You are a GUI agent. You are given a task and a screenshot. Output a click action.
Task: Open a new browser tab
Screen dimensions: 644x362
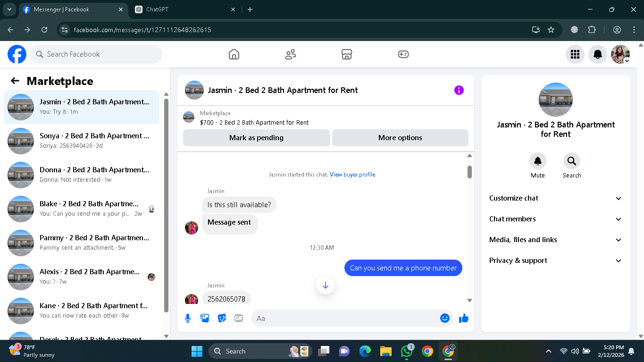250,9
